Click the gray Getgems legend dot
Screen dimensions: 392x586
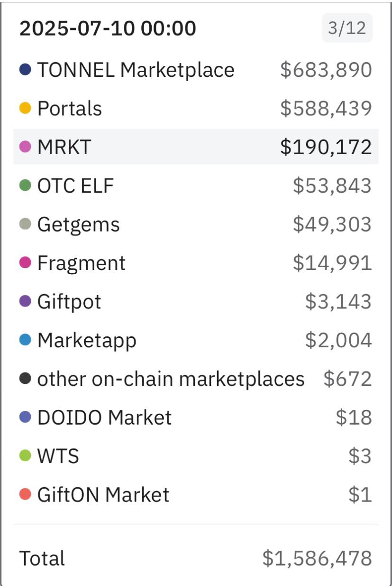coord(25,224)
